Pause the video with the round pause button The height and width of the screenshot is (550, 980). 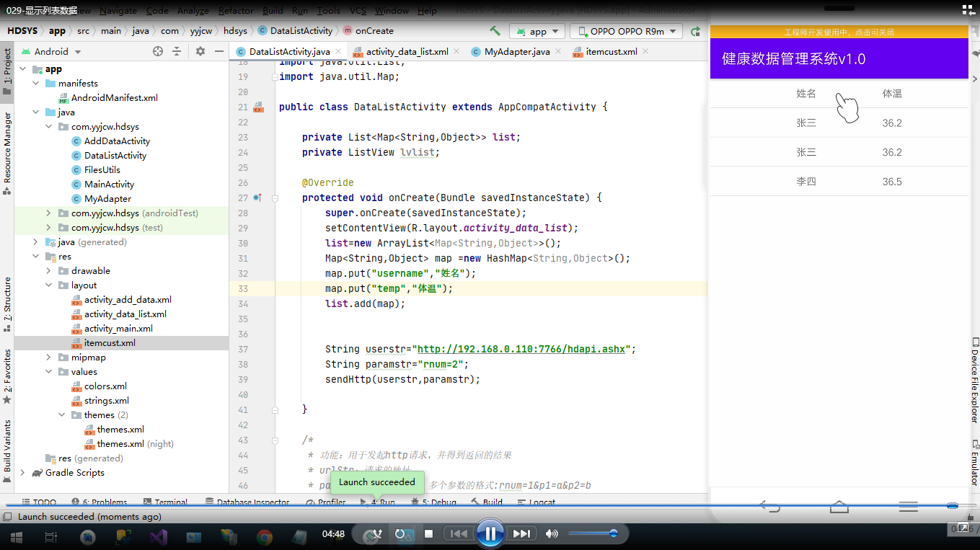tap(490, 533)
